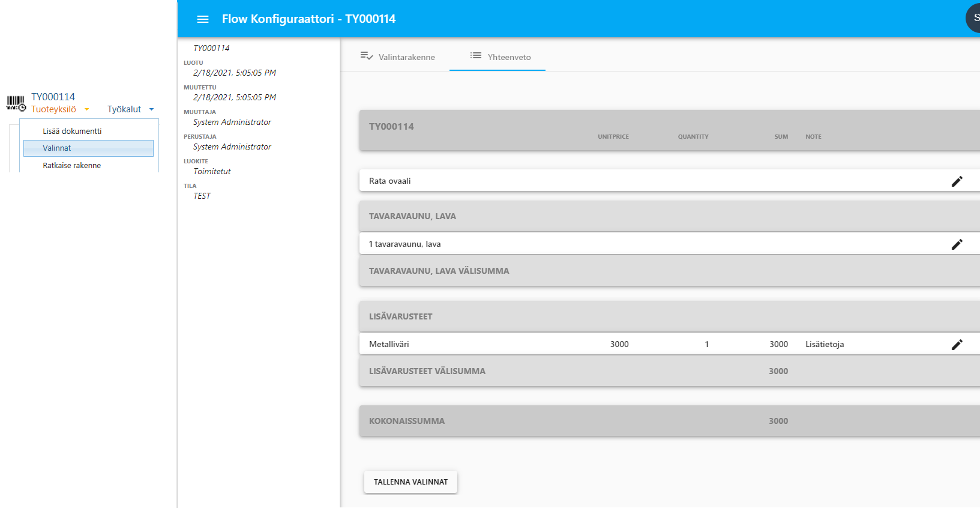Click the Lisätietoja note on Metalliväri
Screen dimensions: 980x508
pos(825,345)
